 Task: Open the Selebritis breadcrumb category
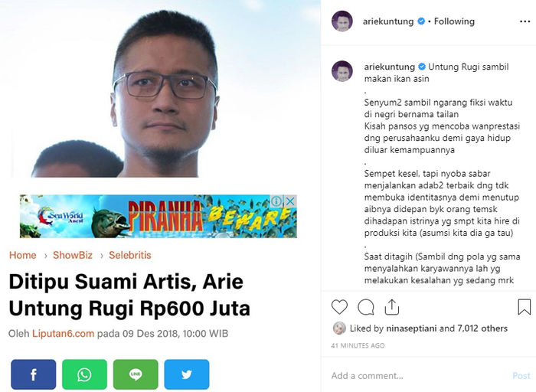(130, 255)
